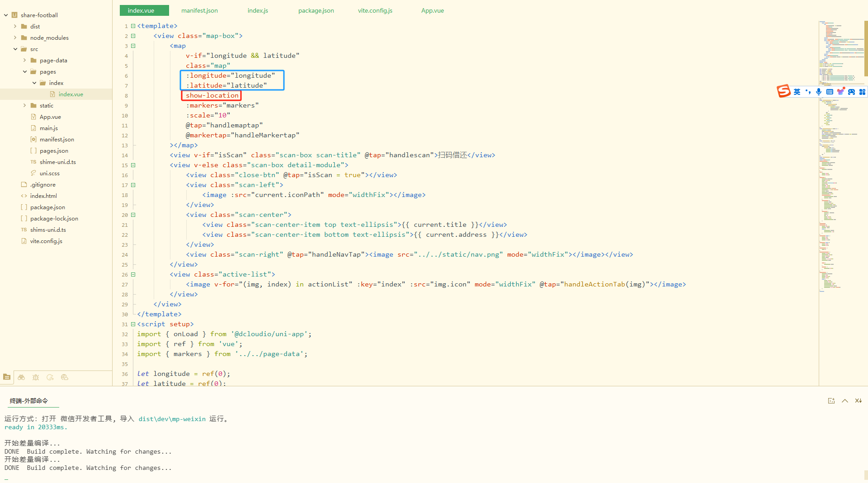This screenshot has height=483, width=868.
Task: Click the manifest.json file icon in tree
Action: [x=33, y=139]
